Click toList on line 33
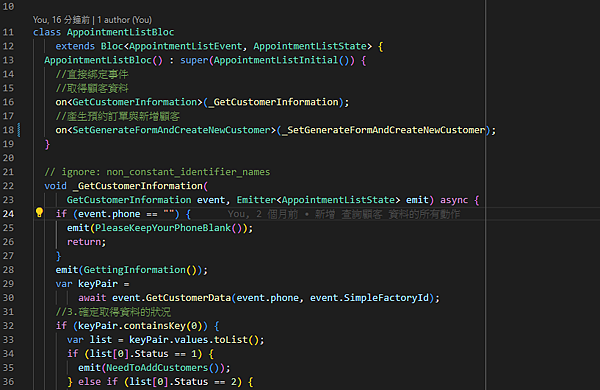Screen dimensions: 600x390 (x=231, y=340)
